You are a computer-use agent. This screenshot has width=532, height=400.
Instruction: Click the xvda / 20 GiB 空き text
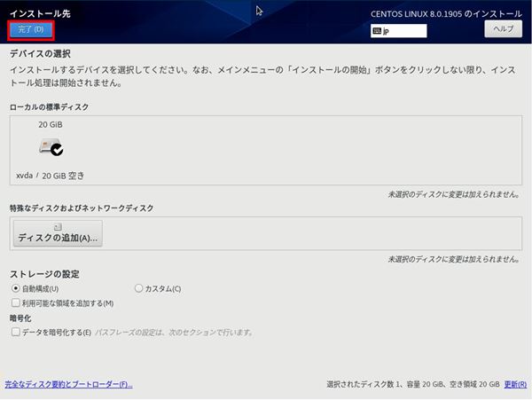pyautogui.click(x=51, y=176)
